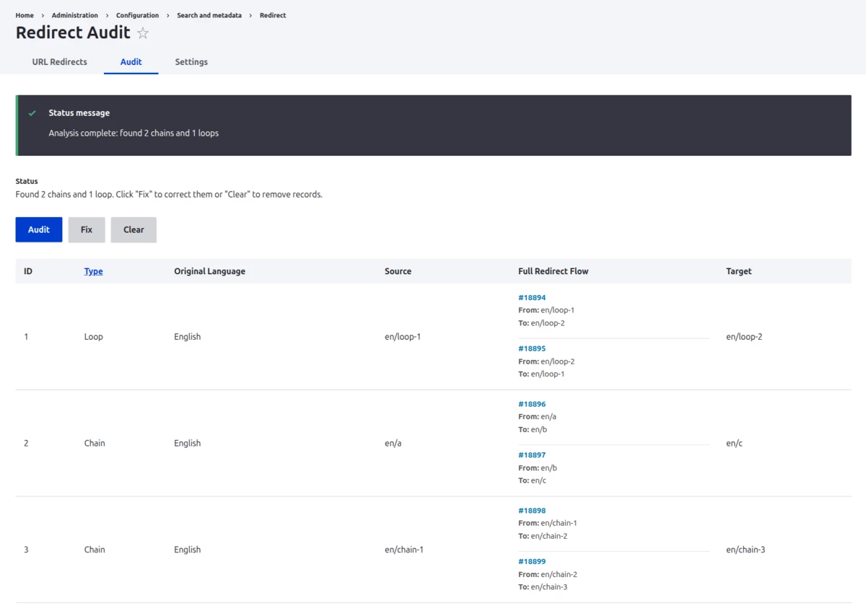
Task: Open Administration breadcrumb link
Action: click(x=75, y=15)
